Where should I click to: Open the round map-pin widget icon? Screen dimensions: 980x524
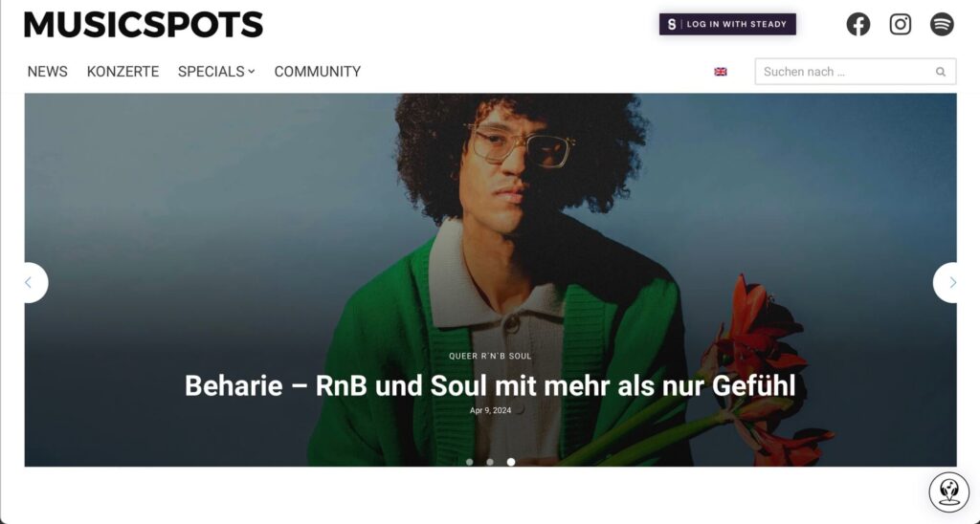(x=948, y=492)
